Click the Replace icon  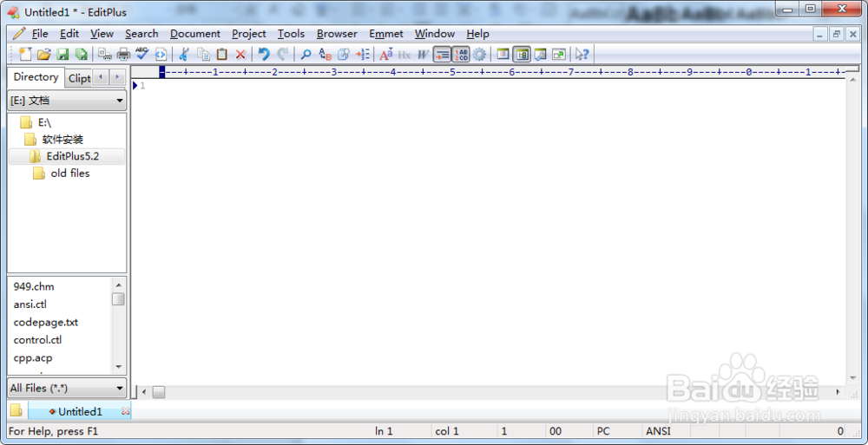[325, 55]
